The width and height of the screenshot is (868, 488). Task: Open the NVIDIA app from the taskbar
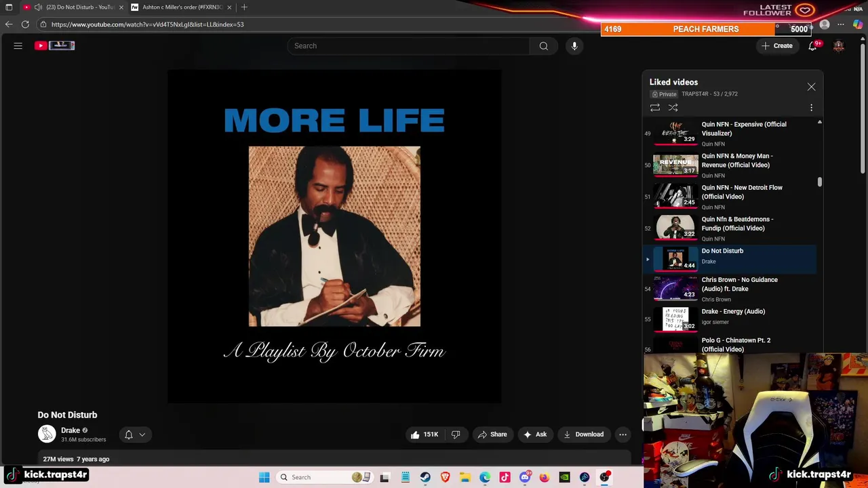(564, 477)
